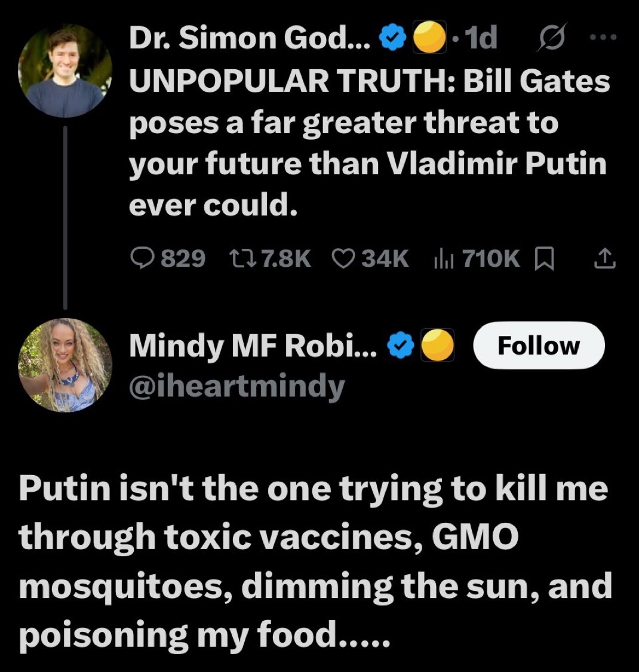Tap Mindy's profile avatar photo
The image size is (639, 672).
point(65,365)
